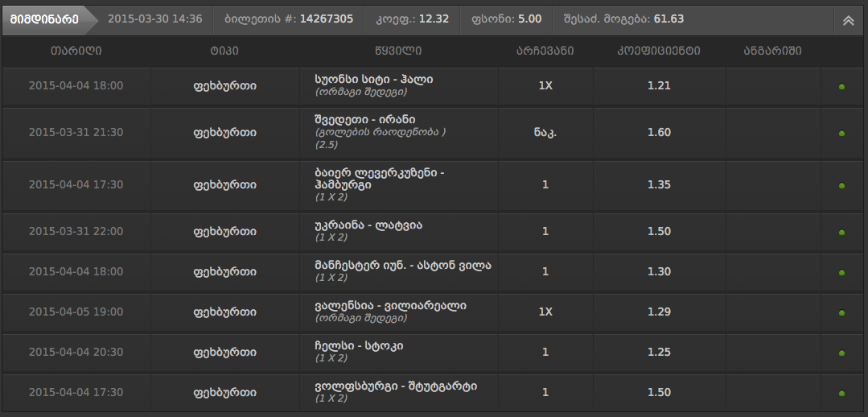The image size is (868, 417).
Task: Click selection ნაკ. for შვედეთი - ირანი
Action: (545, 133)
